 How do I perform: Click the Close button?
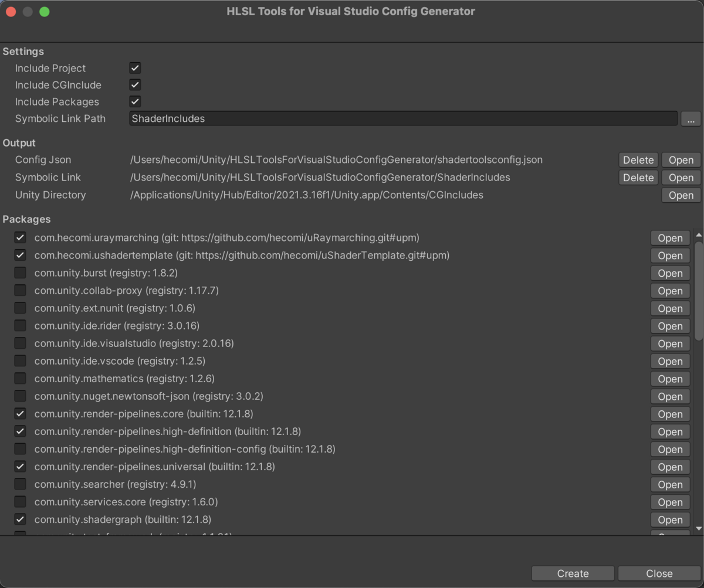(x=659, y=573)
